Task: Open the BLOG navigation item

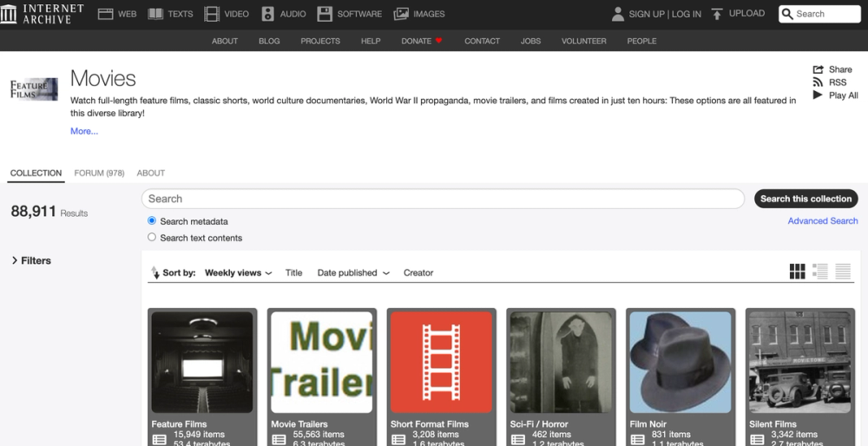Action: point(269,41)
